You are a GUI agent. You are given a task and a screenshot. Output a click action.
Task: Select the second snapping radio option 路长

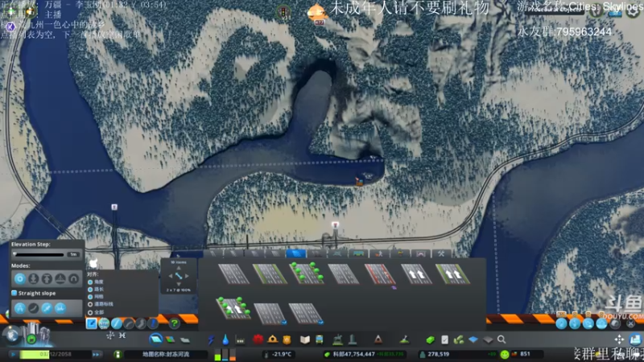[x=90, y=290]
